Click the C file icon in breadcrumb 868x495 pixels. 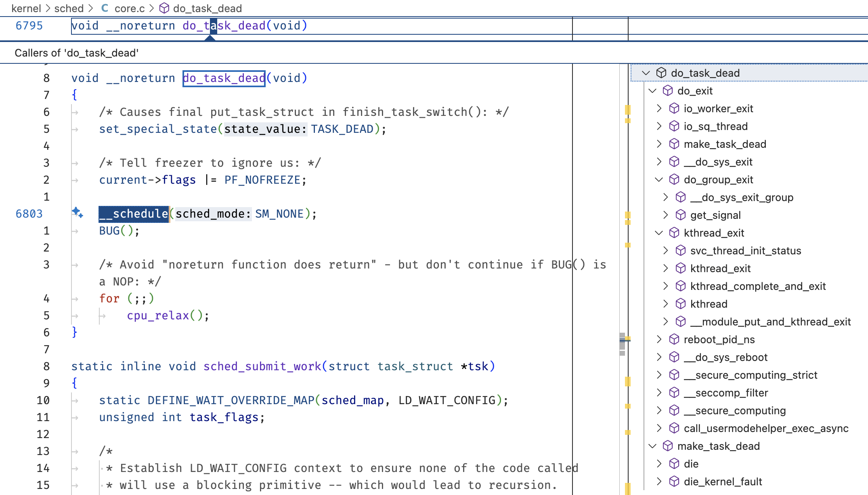click(x=105, y=8)
